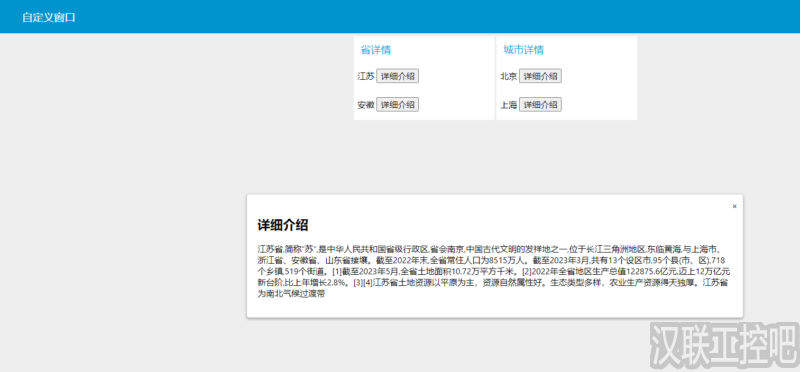
Task: Close the 详细介绍 popup with the × icon
Action: 734,206
